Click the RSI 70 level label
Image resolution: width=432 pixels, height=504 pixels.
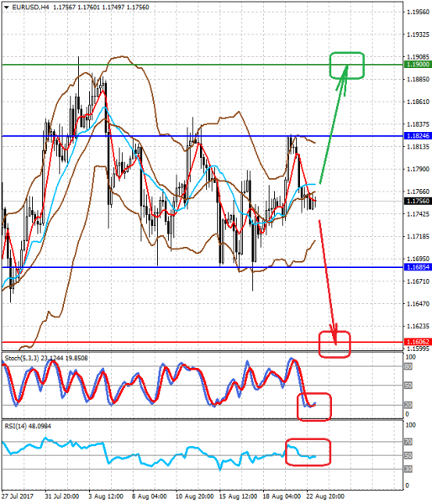(x=408, y=442)
